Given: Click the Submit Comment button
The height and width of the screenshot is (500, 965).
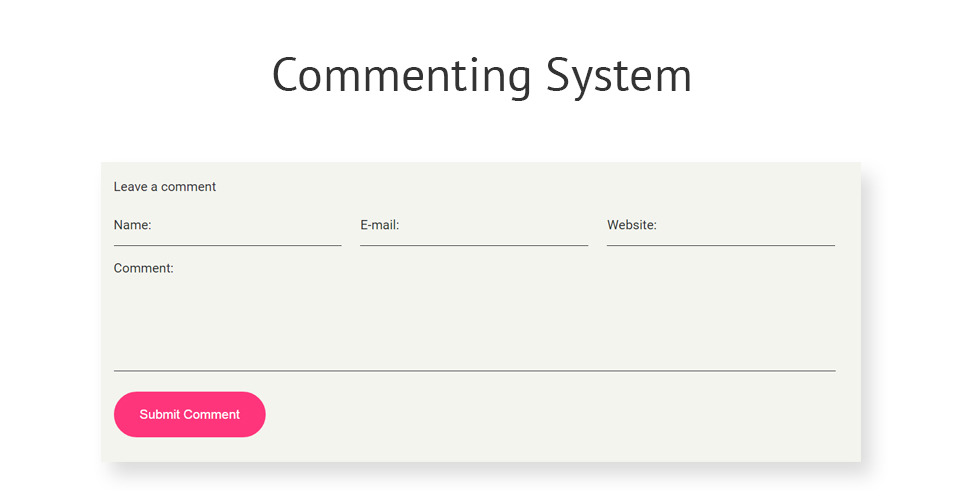Looking at the screenshot, I should point(190,414).
